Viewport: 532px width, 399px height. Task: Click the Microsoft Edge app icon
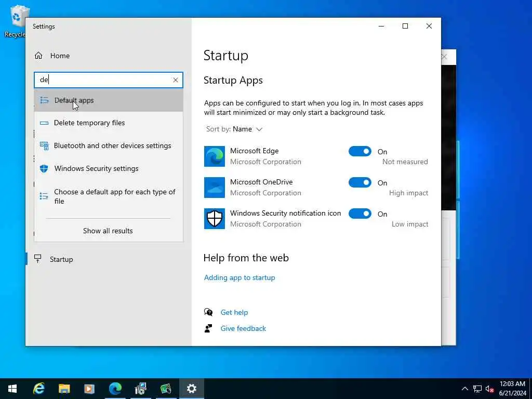point(215,156)
